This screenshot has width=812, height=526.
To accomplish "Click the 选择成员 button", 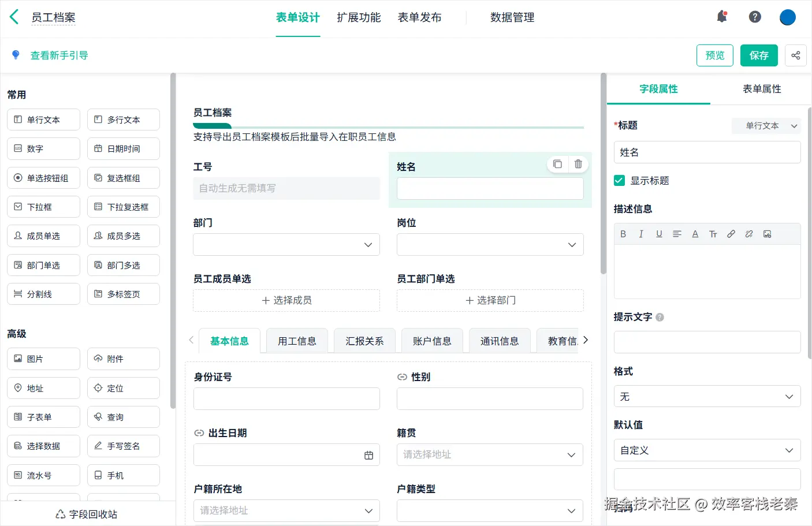I will tap(286, 300).
